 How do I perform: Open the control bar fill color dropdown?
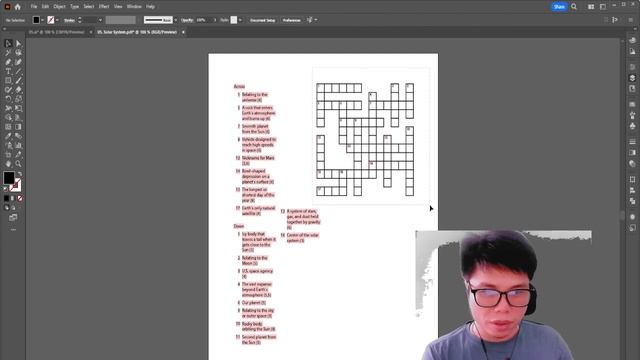click(x=42, y=20)
